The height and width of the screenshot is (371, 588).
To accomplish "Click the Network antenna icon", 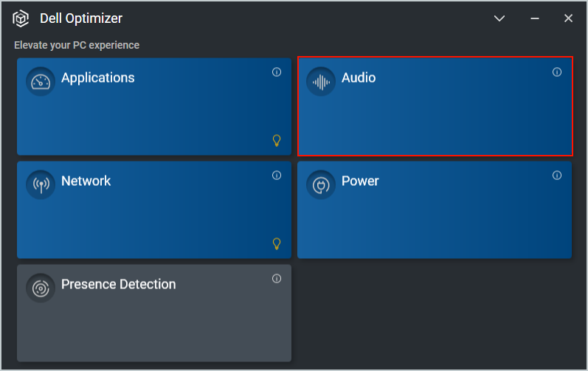I will pos(41,184).
